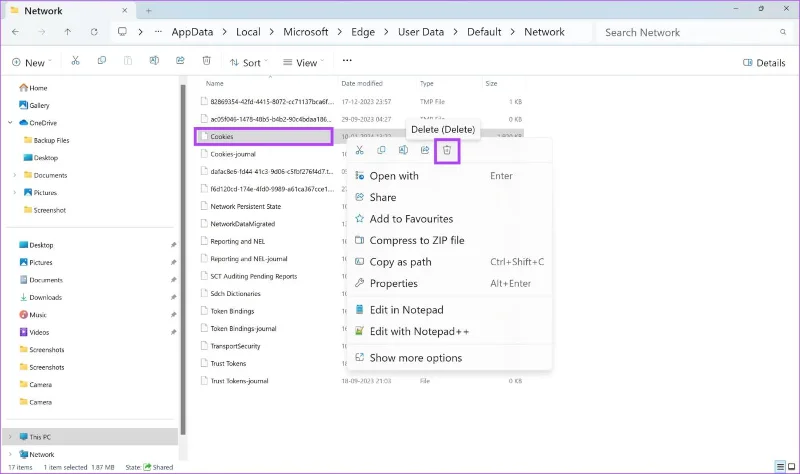Image resolution: width=800 pixels, height=474 pixels.
Task: Go back with the Back arrow
Action: (15, 32)
